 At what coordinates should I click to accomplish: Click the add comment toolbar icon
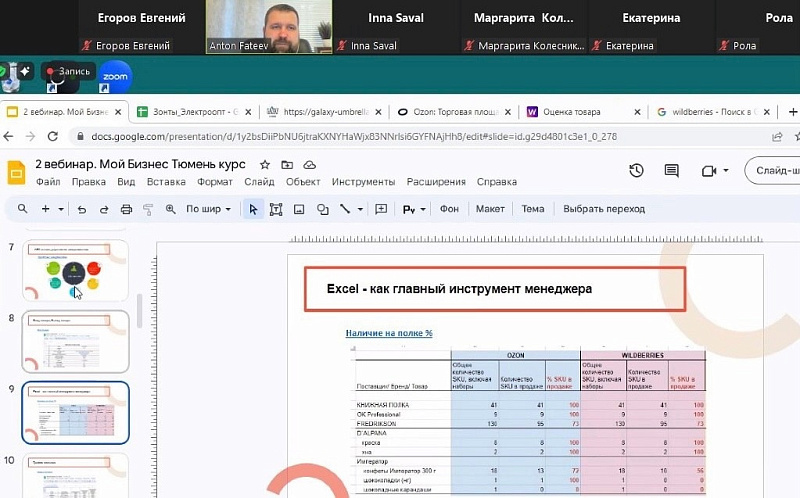click(381, 209)
